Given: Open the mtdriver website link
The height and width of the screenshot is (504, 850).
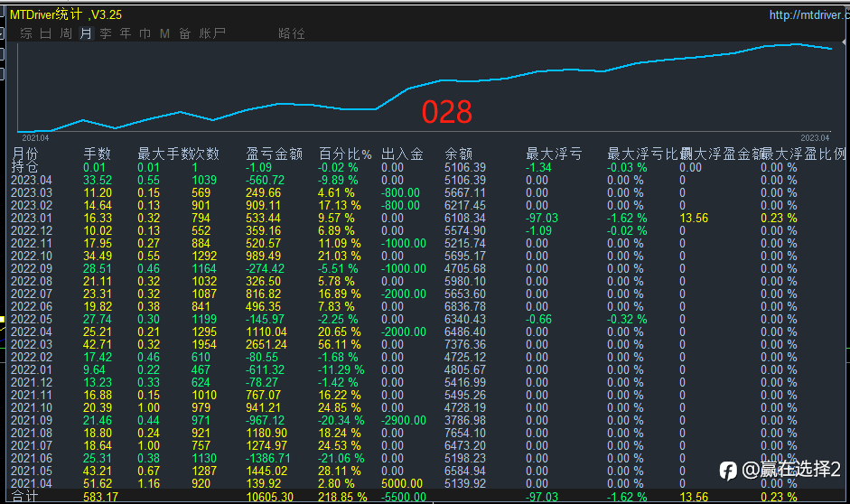Looking at the screenshot, I should (808, 14).
